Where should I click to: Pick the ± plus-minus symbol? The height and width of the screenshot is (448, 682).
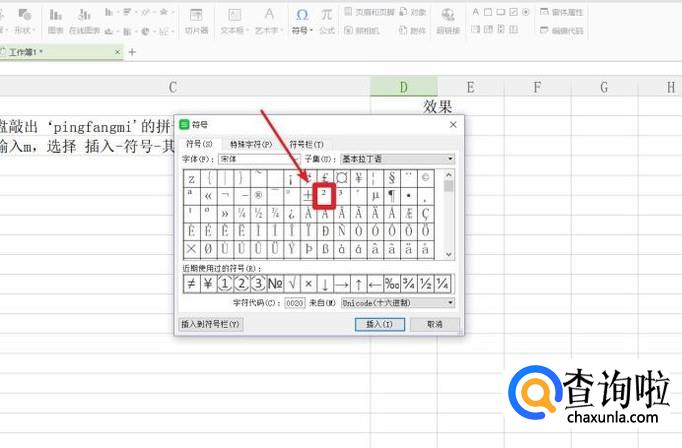click(x=308, y=196)
